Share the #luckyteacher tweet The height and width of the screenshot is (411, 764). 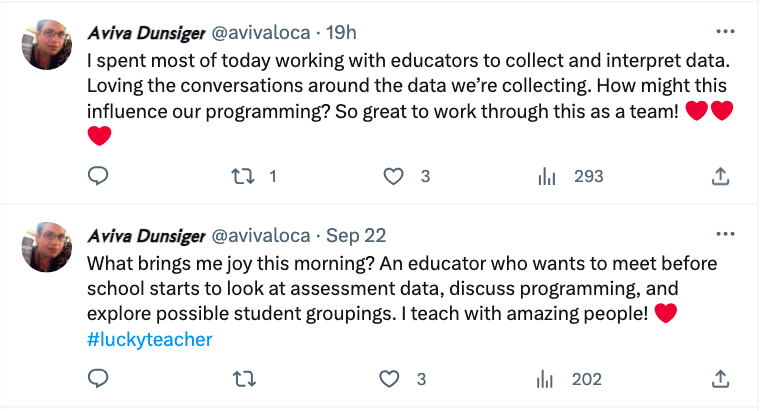719,379
